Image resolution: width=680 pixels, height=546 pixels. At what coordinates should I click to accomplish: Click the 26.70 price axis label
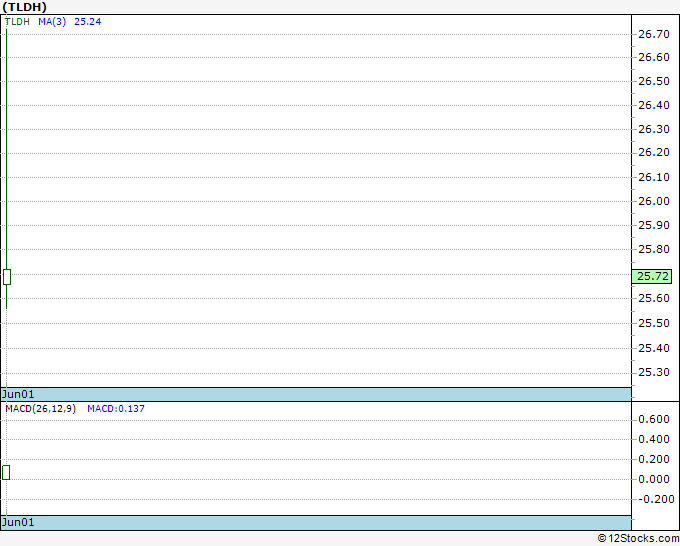pyautogui.click(x=654, y=34)
